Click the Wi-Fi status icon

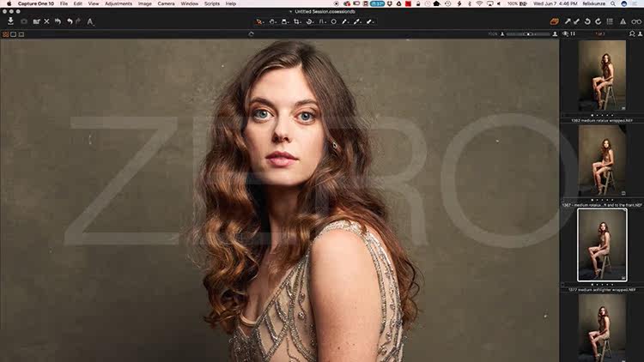click(x=479, y=3)
